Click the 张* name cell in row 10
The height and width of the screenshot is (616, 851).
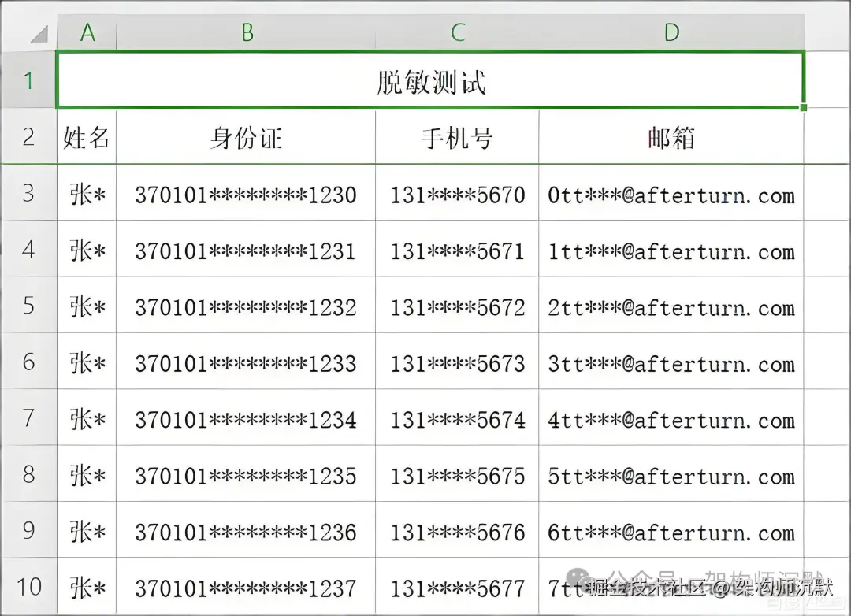coord(87,587)
